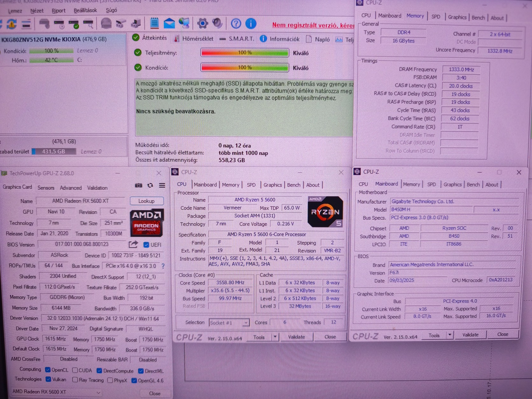Open settings via the gear toolbar icon

(203, 23)
